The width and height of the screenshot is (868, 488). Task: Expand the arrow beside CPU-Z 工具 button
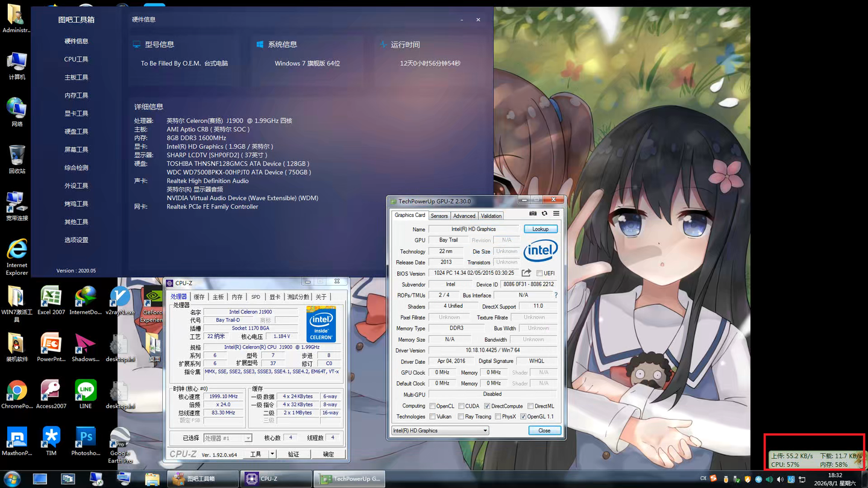[272, 454]
